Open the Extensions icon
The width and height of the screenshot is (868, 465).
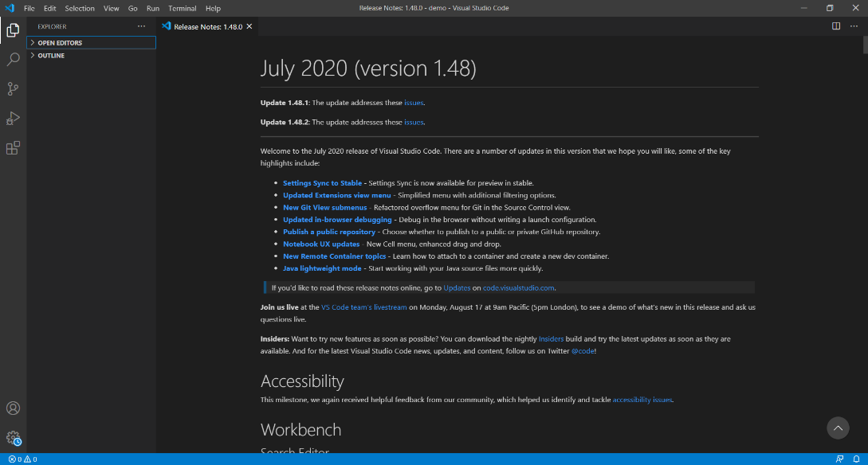pyautogui.click(x=13, y=147)
